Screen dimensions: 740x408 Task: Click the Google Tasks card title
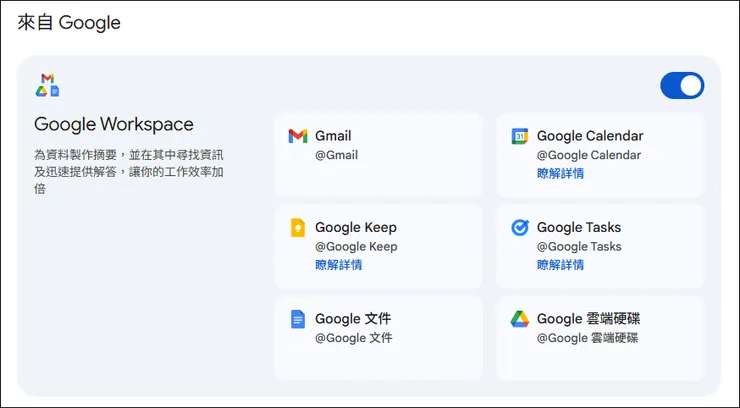[x=579, y=227]
